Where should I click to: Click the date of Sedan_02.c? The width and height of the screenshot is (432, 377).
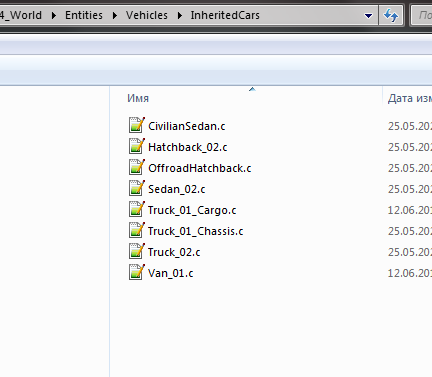point(410,189)
